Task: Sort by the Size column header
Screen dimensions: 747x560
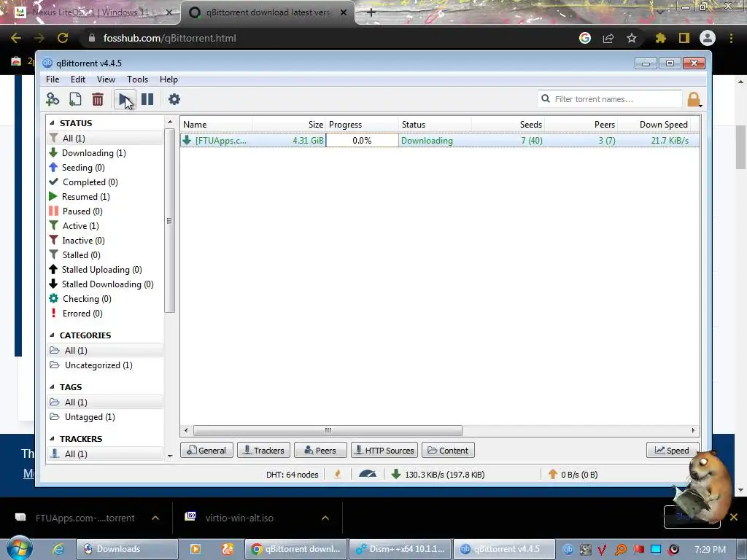Action: 289,124
